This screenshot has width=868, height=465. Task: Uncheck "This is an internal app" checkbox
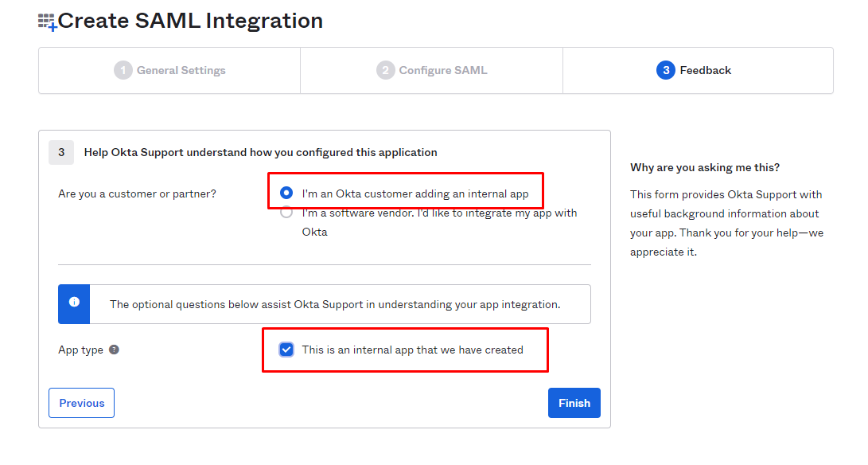[x=286, y=350]
